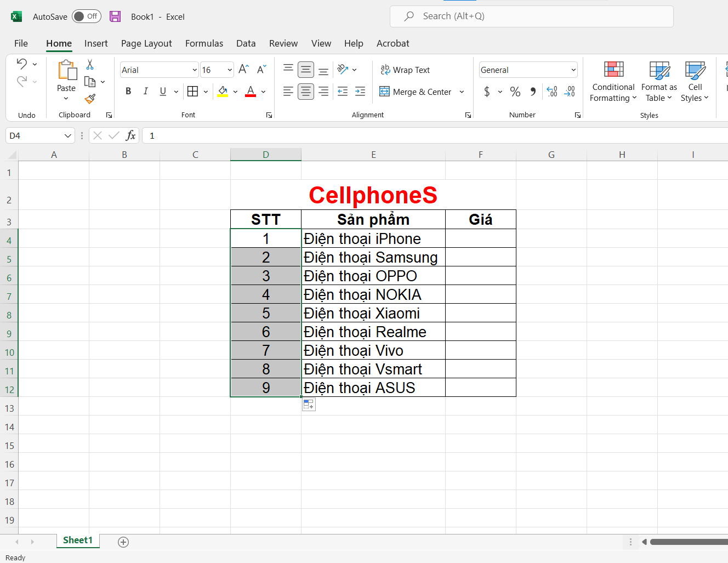Screen dimensions: 728x563
Task: Click the Redo arrow icon
Action: coord(21,81)
